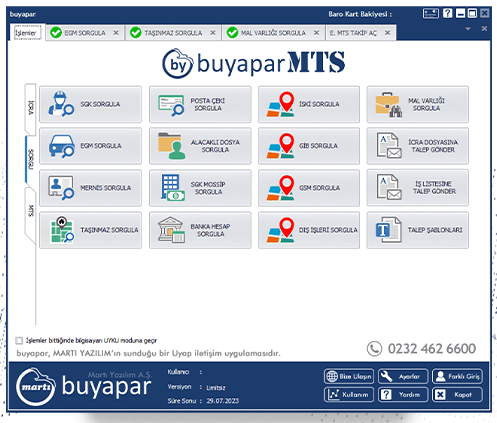Click Farklı Giriş button
The width and height of the screenshot is (497, 423).
pyautogui.click(x=457, y=376)
